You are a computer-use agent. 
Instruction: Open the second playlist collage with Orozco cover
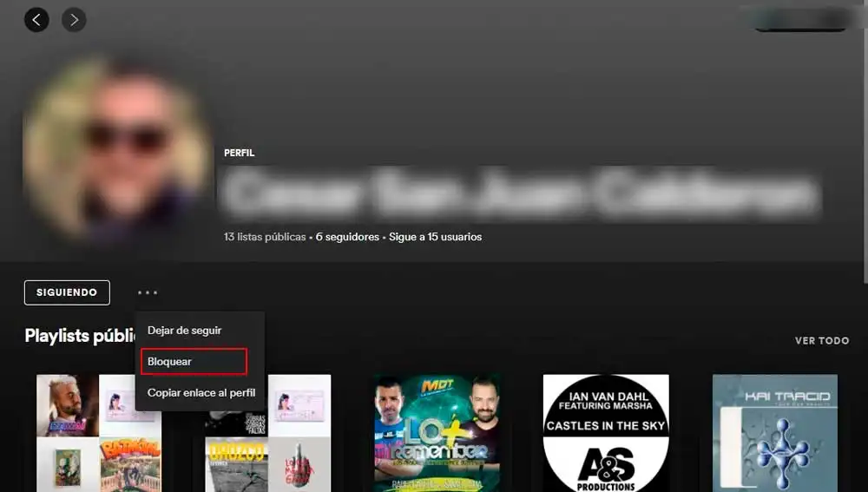[268, 433]
